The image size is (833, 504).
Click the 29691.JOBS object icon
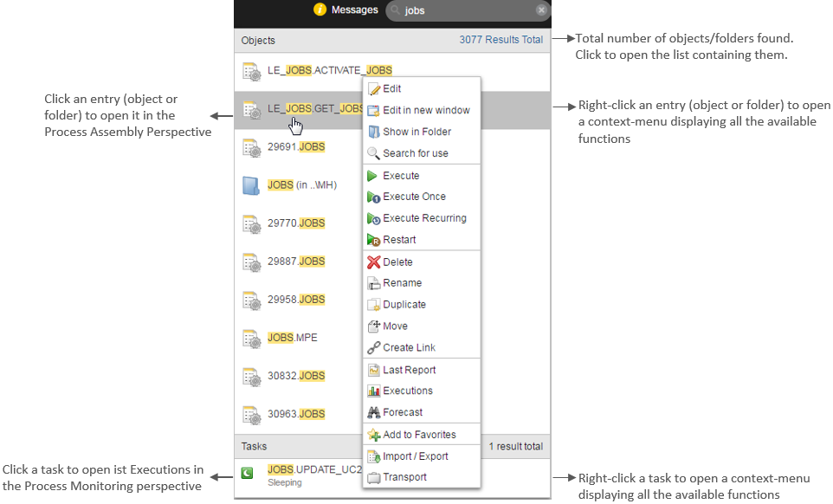(x=251, y=147)
